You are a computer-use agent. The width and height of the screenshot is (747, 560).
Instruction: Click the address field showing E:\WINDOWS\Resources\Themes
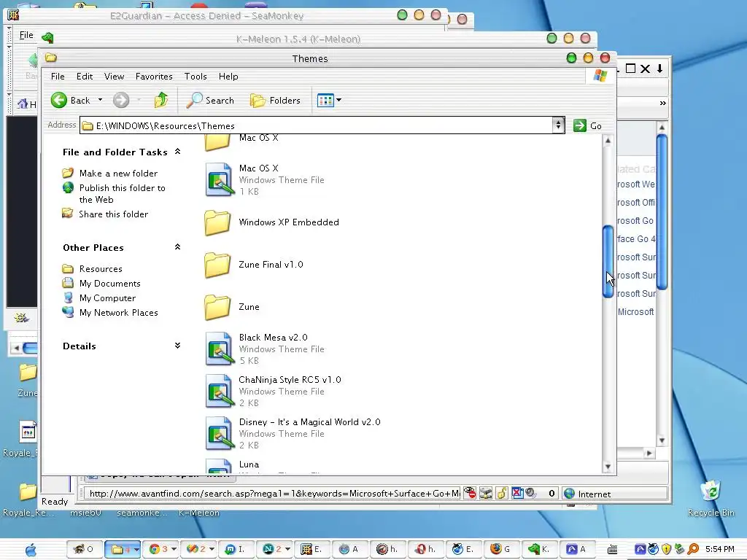pyautogui.click(x=317, y=125)
